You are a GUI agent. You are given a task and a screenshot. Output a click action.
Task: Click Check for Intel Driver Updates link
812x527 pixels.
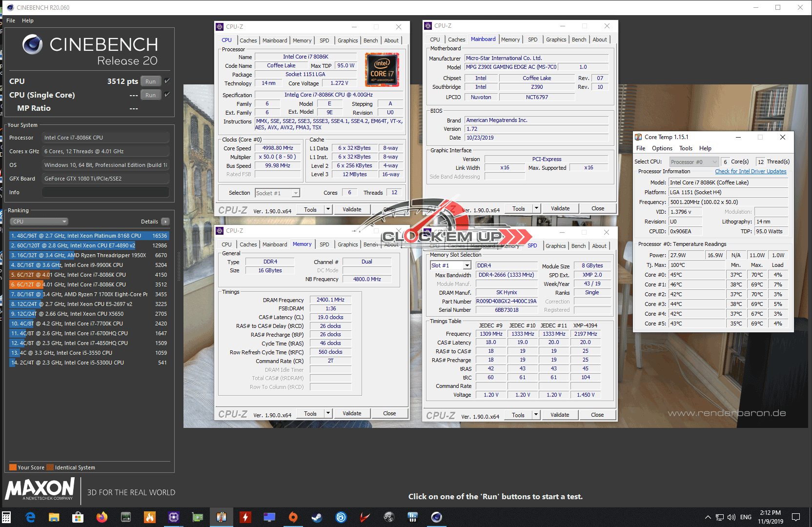tap(751, 171)
